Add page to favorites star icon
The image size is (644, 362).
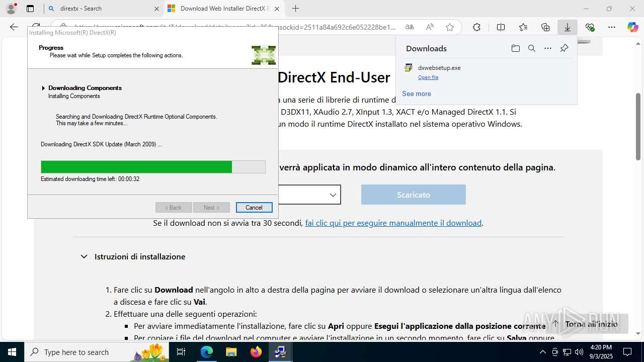(450, 27)
